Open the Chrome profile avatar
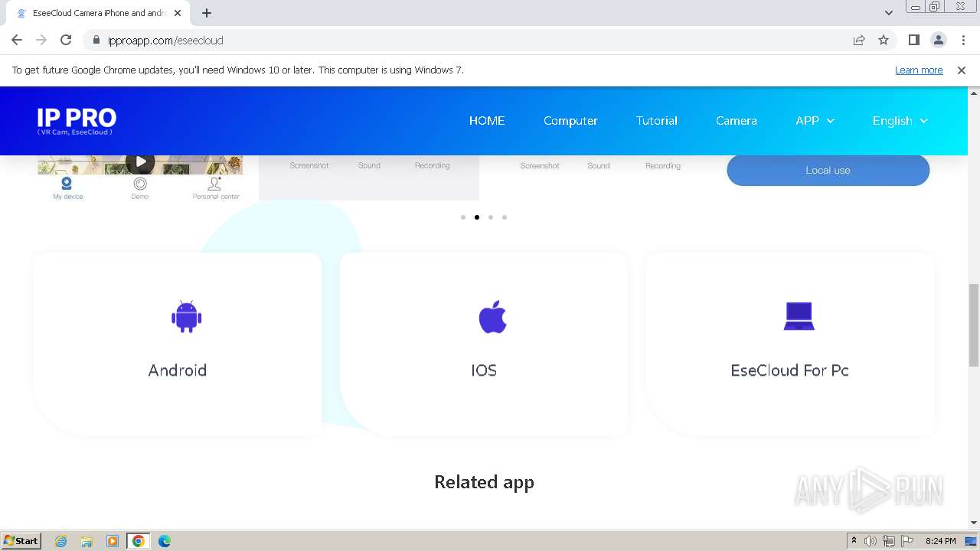 tap(939, 40)
